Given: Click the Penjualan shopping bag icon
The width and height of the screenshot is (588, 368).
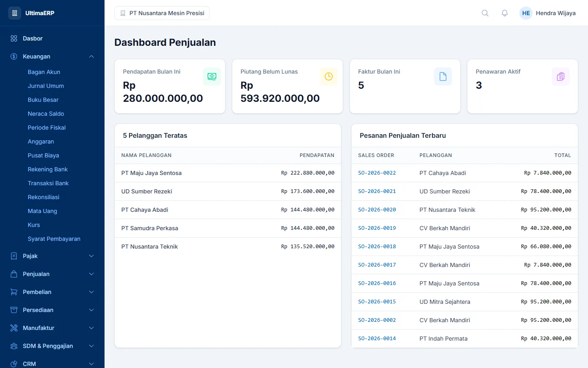Looking at the screenshot, I should click(14, 274).
